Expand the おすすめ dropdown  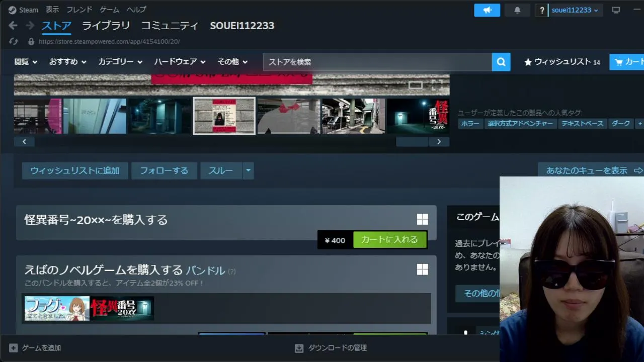pos(68,62)
